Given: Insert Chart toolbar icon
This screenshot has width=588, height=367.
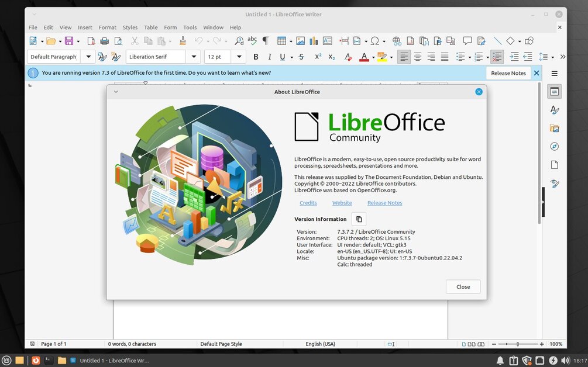Looking at the screenshot, I should click(314, 41).
